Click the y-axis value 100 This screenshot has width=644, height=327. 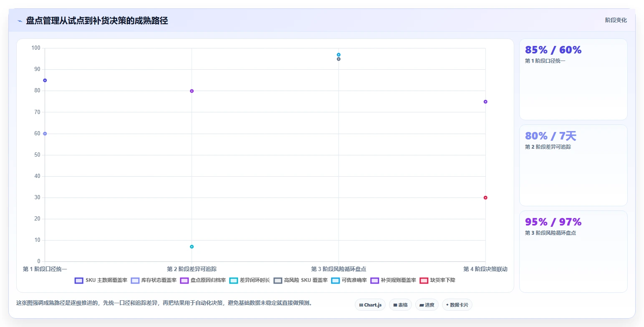click(x=36, y=48)
